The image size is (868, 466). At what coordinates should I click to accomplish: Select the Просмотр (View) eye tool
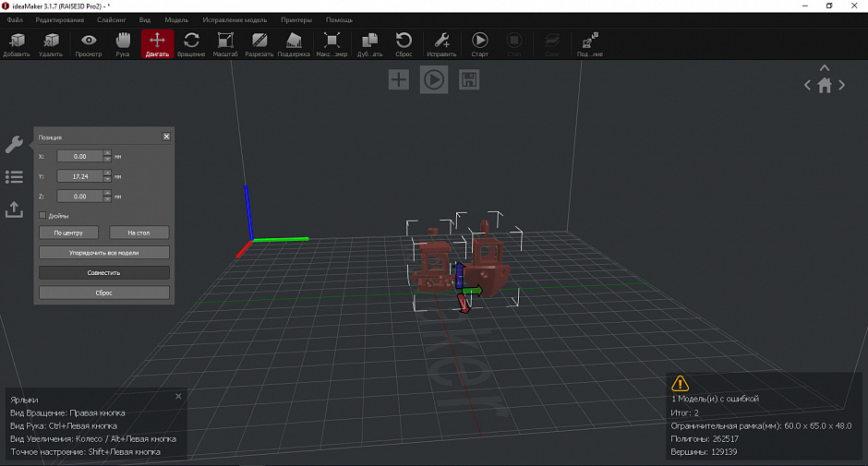(89, 43)
